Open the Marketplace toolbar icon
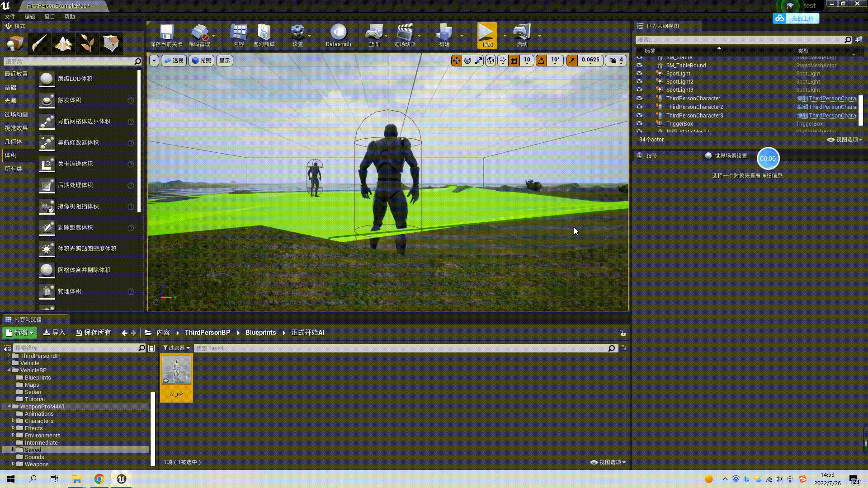868x488 pixels. tap(264, 35)
